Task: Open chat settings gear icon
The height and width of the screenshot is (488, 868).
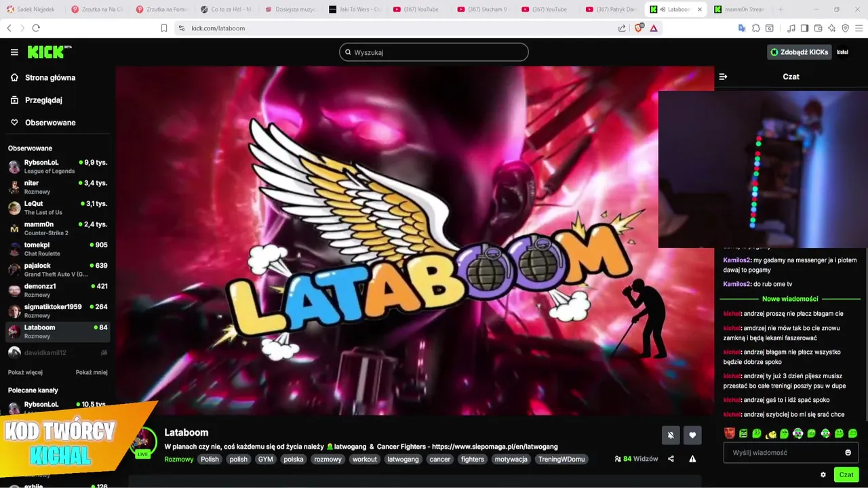Action: click(x=823, y=475)
